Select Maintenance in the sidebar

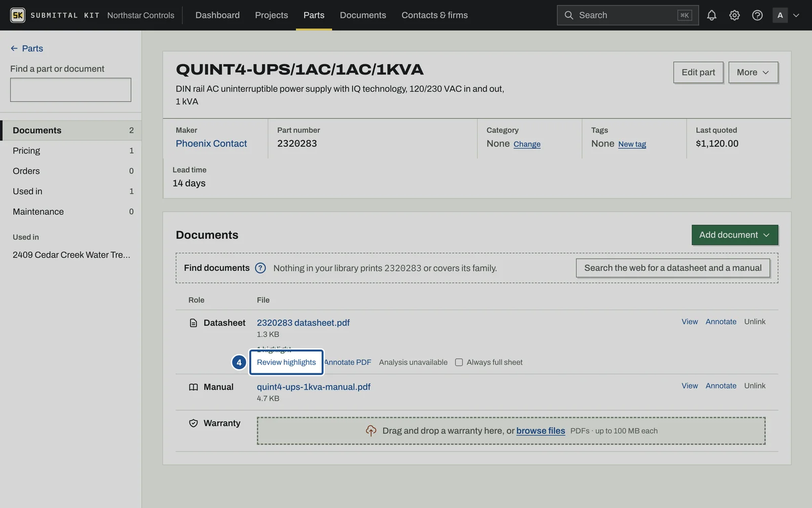pos(71,211)
